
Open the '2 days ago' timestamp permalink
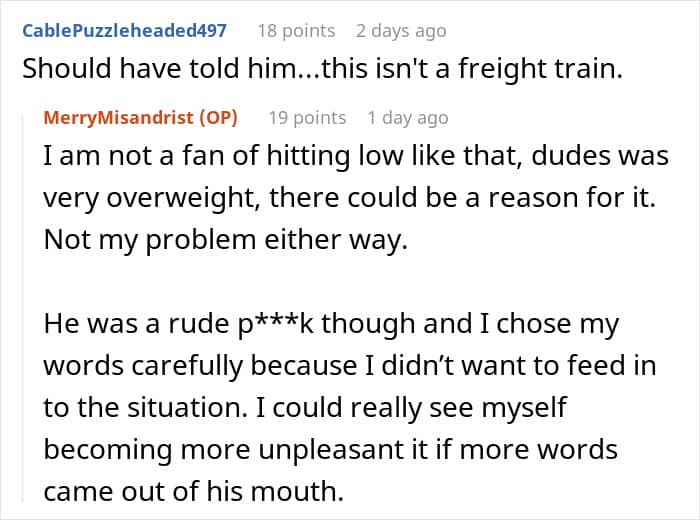(x=401, y=31)
